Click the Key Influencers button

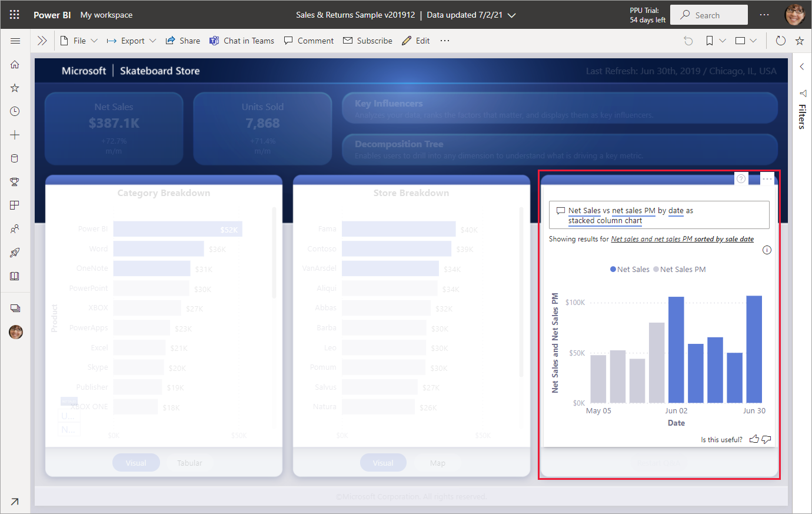point(560,108)
